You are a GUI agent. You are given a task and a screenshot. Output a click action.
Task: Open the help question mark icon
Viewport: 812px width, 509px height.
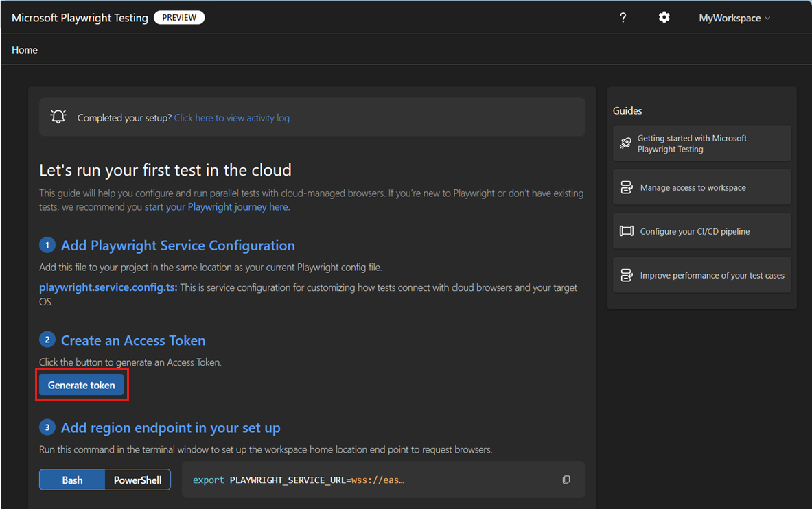coord(623,18)
